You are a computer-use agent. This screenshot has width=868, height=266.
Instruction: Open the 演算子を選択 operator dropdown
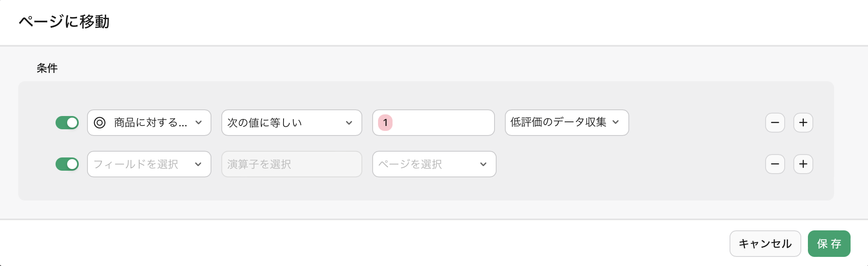[291, 164]
